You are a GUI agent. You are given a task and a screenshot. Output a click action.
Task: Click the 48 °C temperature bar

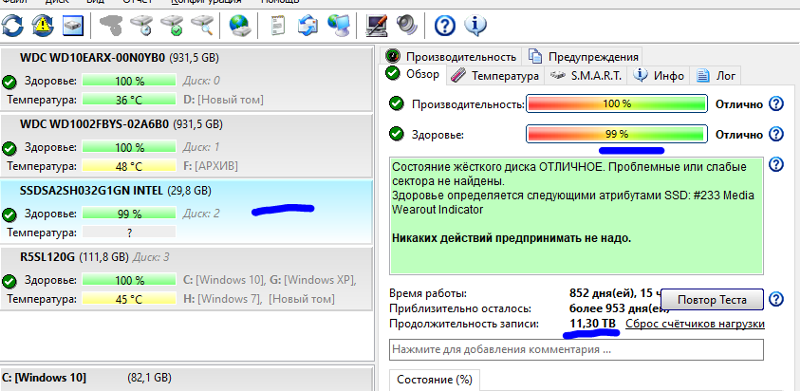tap(129, 166)
